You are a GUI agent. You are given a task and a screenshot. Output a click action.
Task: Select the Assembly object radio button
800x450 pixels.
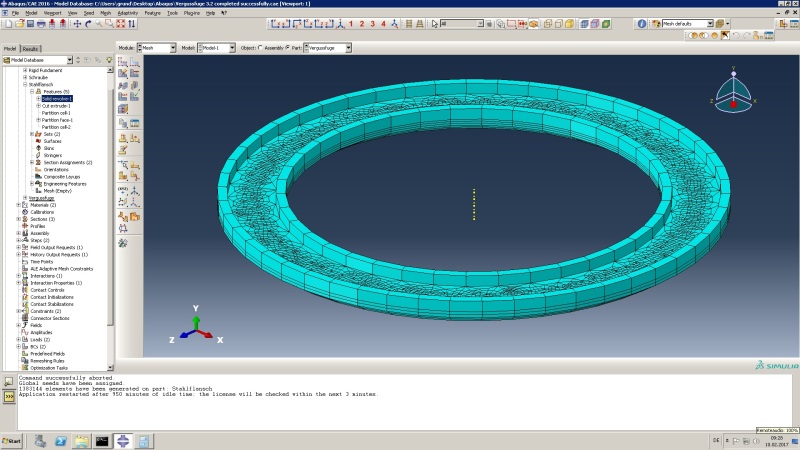260,47
